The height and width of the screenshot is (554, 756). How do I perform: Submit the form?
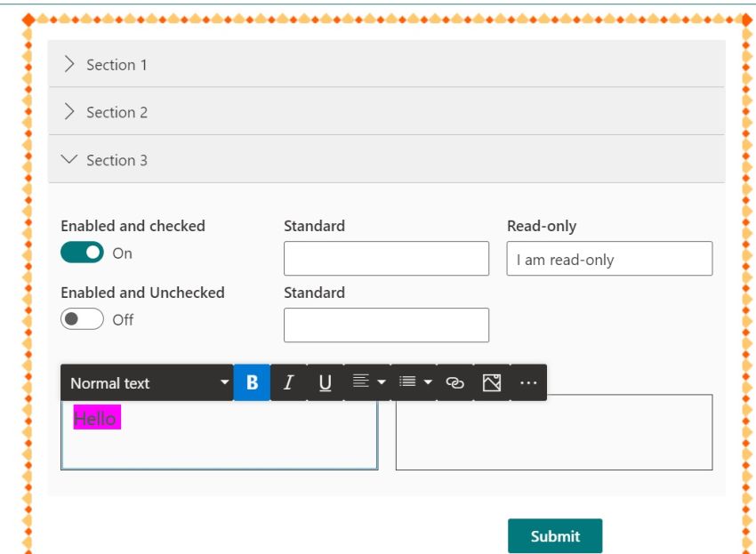coord(555,536)
